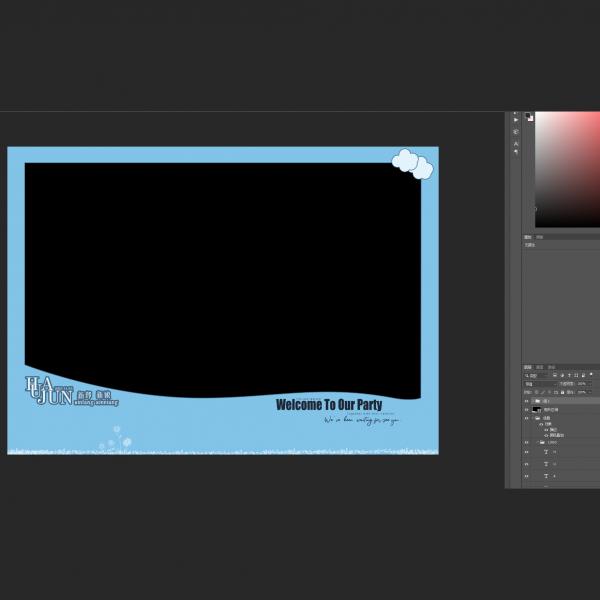Select the first text layer thumbnail
Viewport: 600px width, 600px height.
click(x=546, y=451)
